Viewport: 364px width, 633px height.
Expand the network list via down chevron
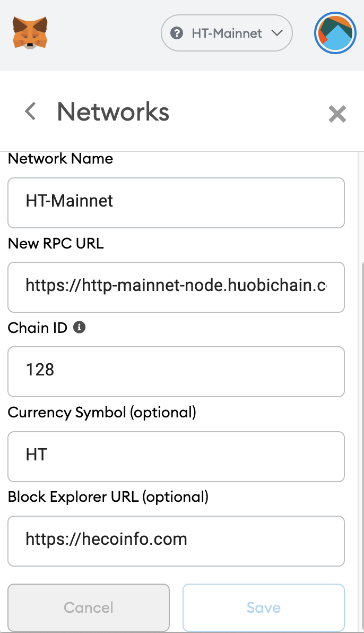pos(277,33)
